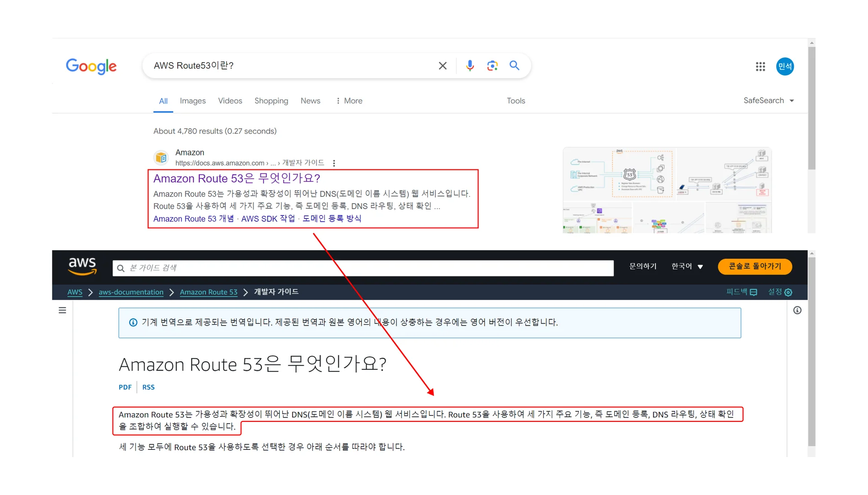Open the 민석 account profile avatar

[785, 66]
